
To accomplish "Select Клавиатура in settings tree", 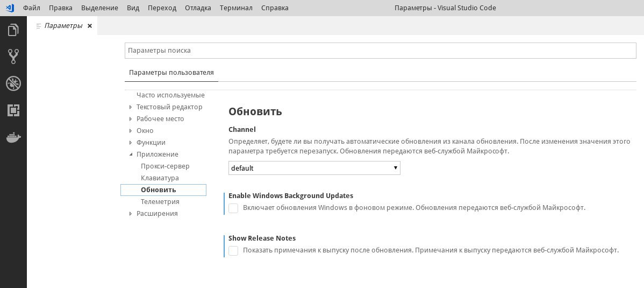I will pos(160,178).
